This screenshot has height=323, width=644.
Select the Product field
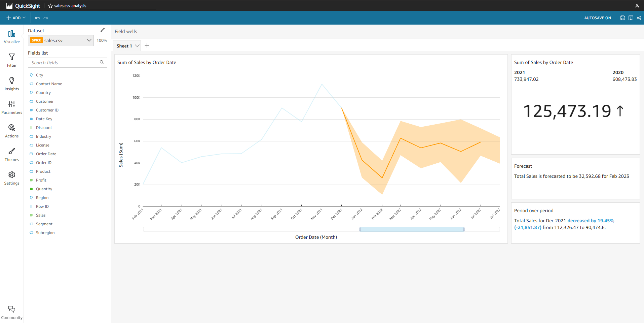click(43, 171)
